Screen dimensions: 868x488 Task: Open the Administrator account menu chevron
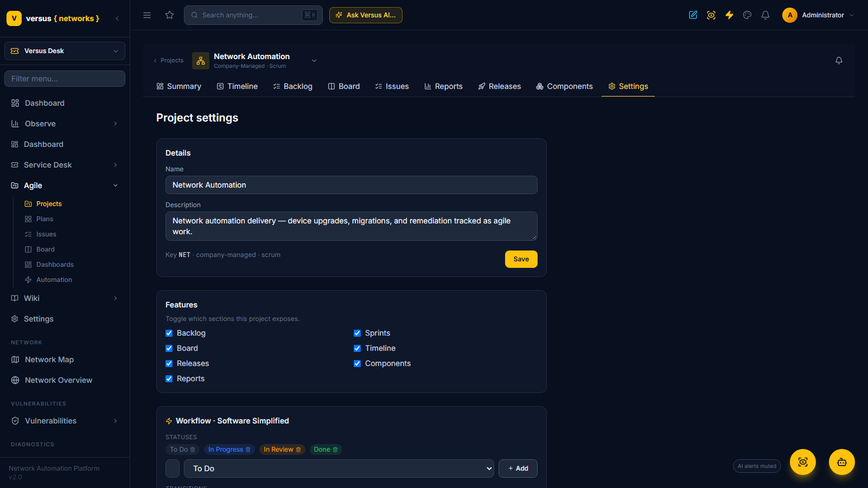pyautogui.click(x=852, y=15)
